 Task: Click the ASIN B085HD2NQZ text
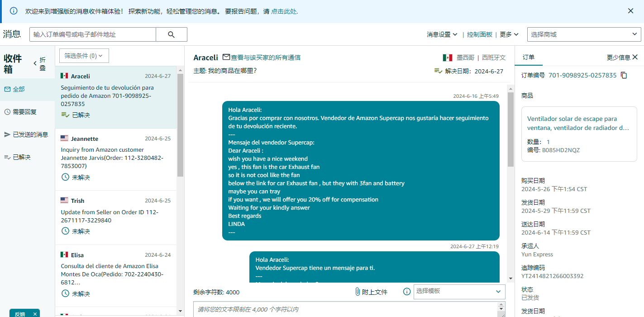[x=561, y=150]
